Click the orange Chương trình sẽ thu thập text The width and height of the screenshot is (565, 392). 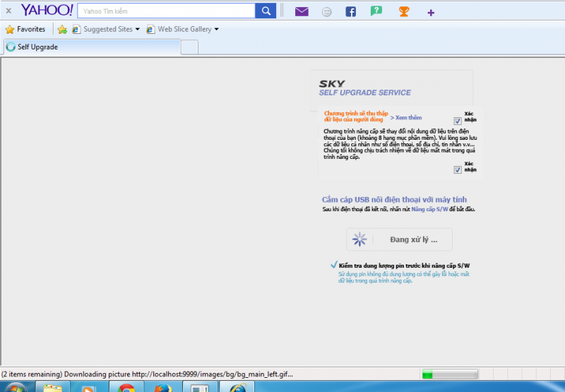pos(356,117)
